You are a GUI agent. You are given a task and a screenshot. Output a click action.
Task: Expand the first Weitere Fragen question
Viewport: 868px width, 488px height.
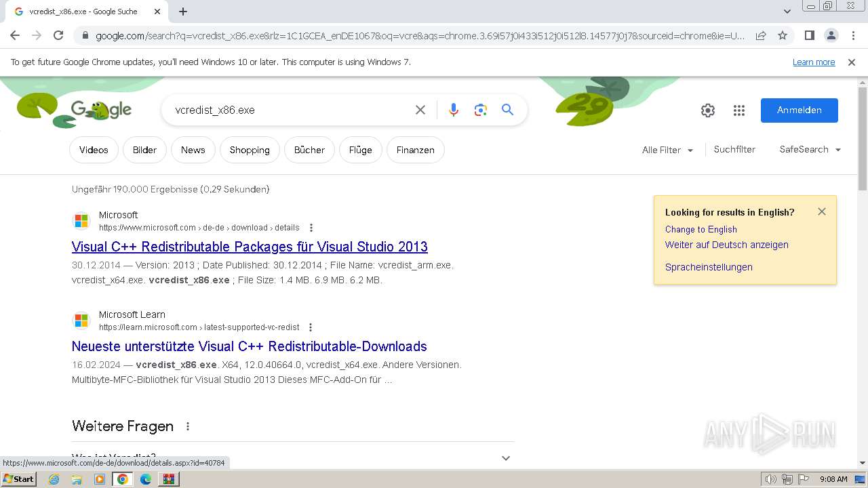(x=293, y=457)
